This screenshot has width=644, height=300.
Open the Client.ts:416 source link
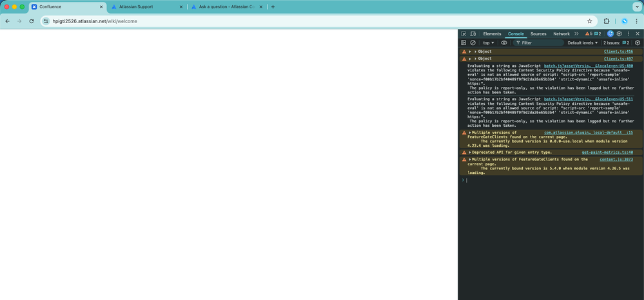618,52
